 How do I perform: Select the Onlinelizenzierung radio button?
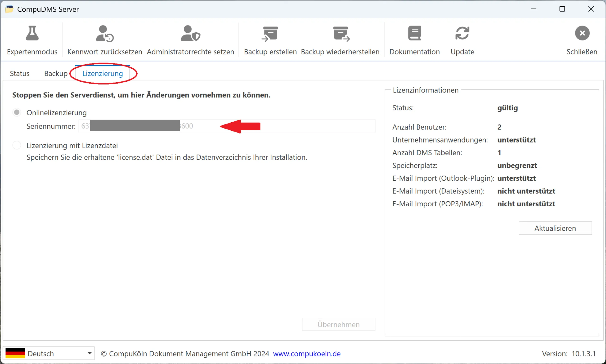tap(17, 112)
